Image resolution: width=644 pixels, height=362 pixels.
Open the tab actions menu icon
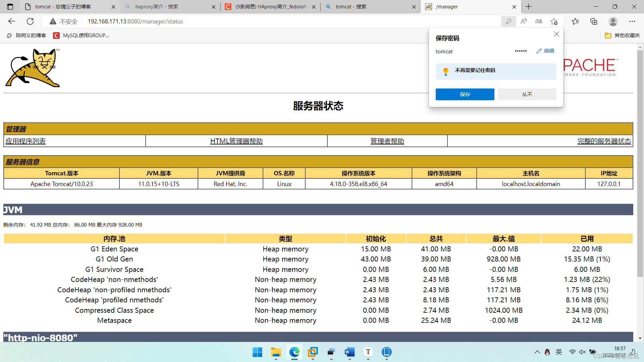(10, 7)
